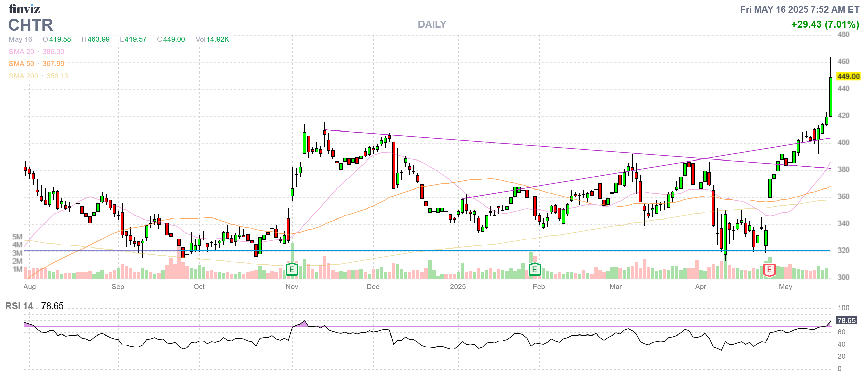This screenshot has height=379, width=868.
Task: Click the date and time header text
Action: point(799,9)
